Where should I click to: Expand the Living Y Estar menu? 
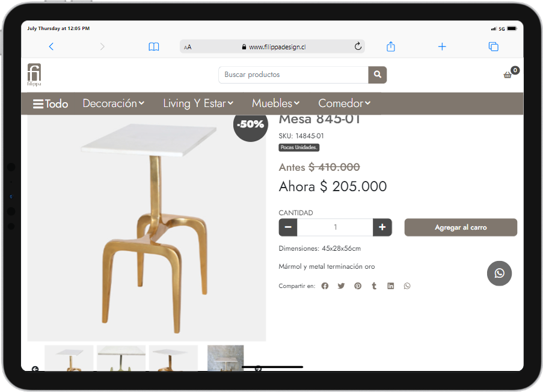point(198,103)
